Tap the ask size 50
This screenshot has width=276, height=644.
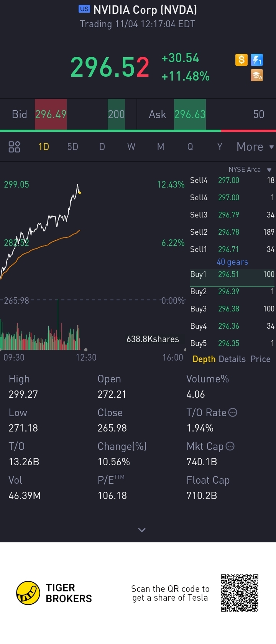tap(259, 114)
